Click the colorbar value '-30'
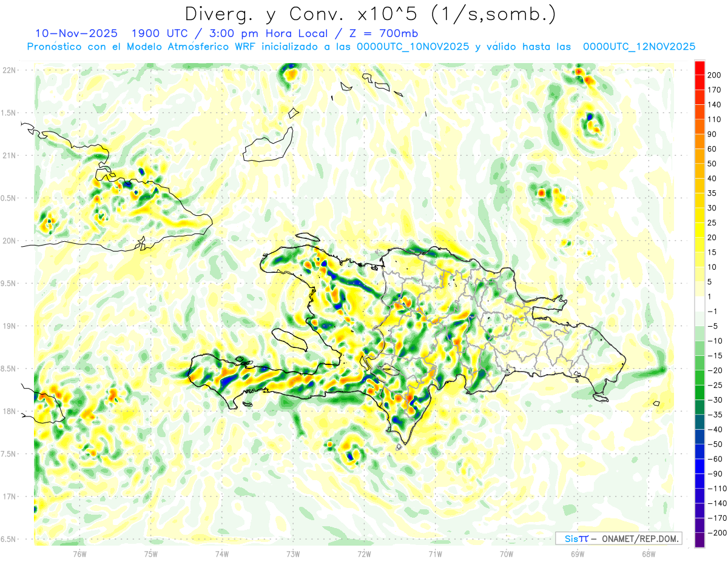Screen dimensions: 728x562 (715, 400)
